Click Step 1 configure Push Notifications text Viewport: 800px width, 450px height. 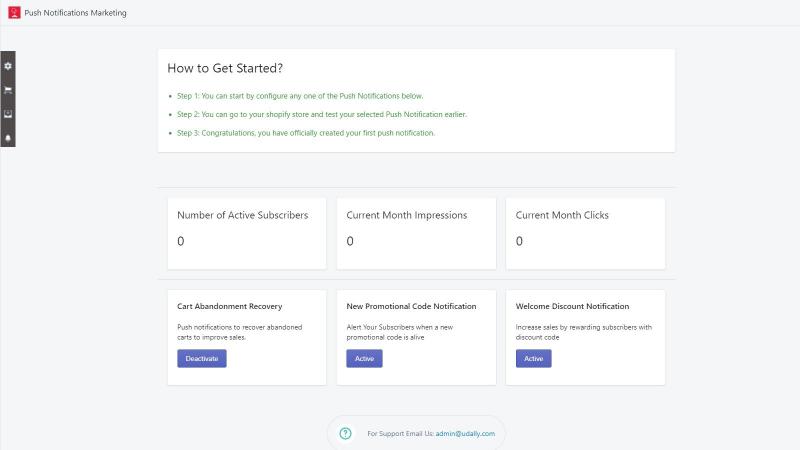tap(300, 96)
